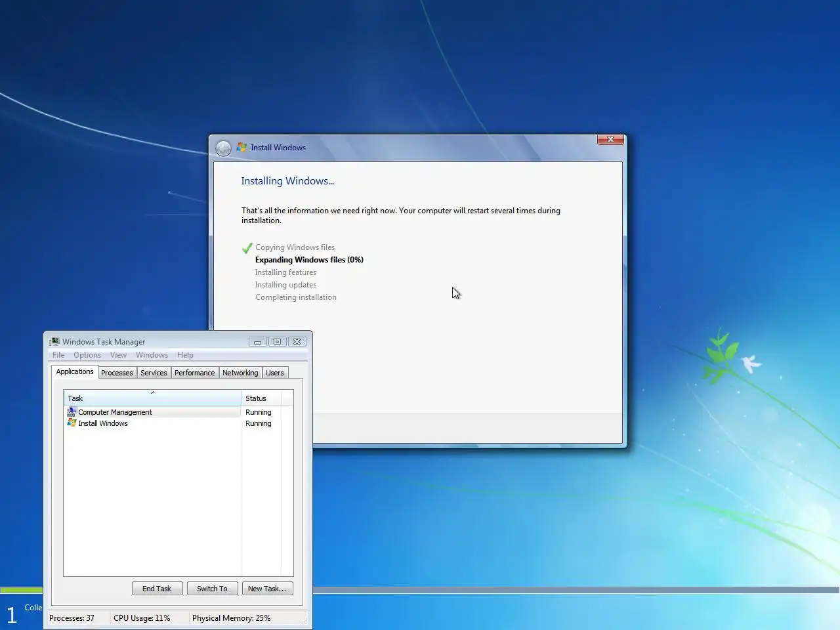This screenshot has width=840, height=630.
Task: Click the Installing Windows... heading
Action: pyautogui.click(x=287, y=181)
